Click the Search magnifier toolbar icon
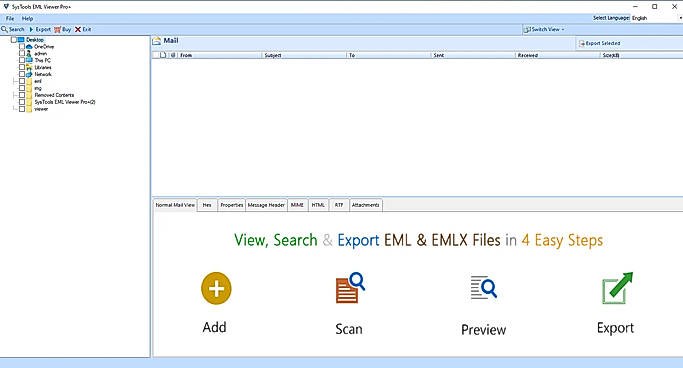The image size is (683, 368). pos(4,29)
